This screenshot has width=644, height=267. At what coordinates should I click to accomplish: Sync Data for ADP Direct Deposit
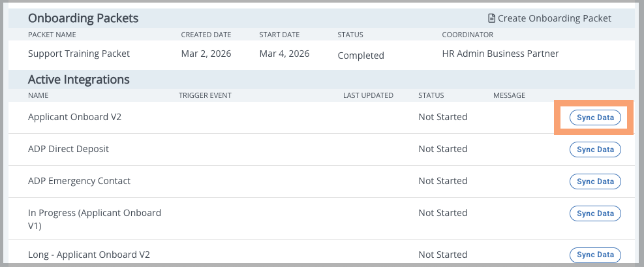pos(595,149)
